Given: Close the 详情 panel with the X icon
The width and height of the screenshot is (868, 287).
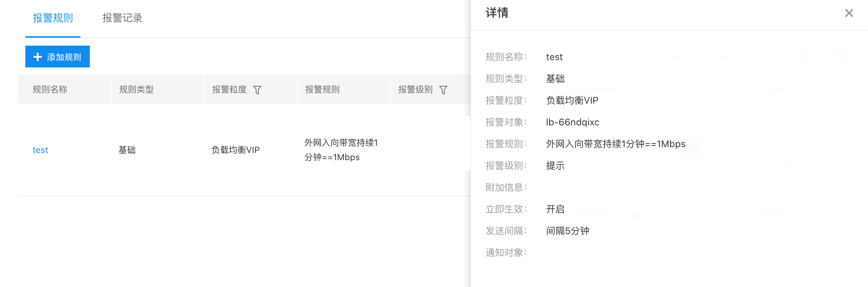Looking at the screenshot, I should 849,13.
